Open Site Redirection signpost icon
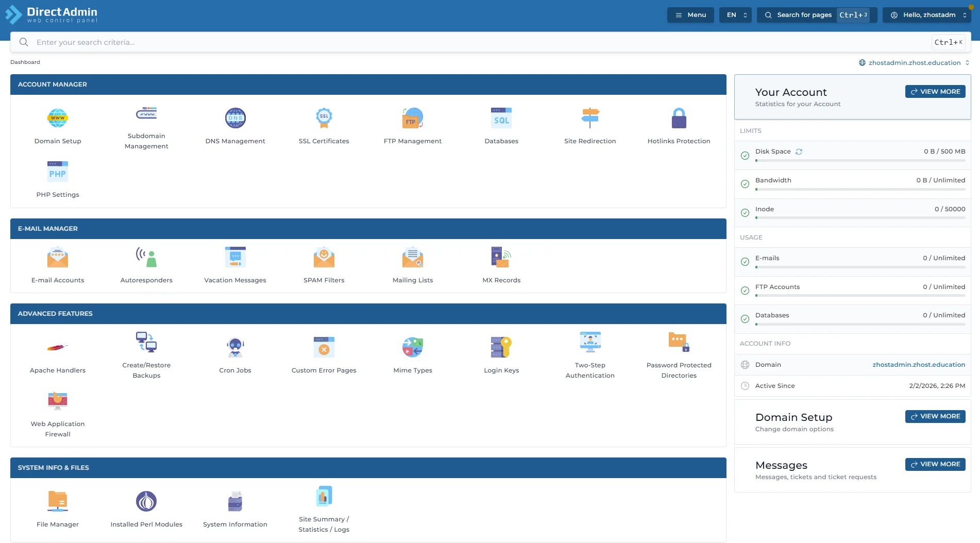980x543 pixels. pos(590,118)
